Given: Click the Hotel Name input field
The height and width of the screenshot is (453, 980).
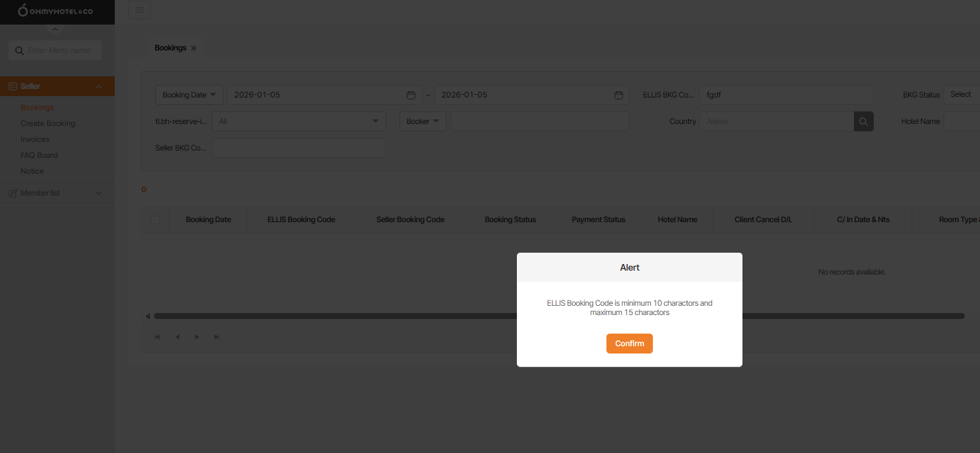Looking at the screenshot, I should (961, 121).
